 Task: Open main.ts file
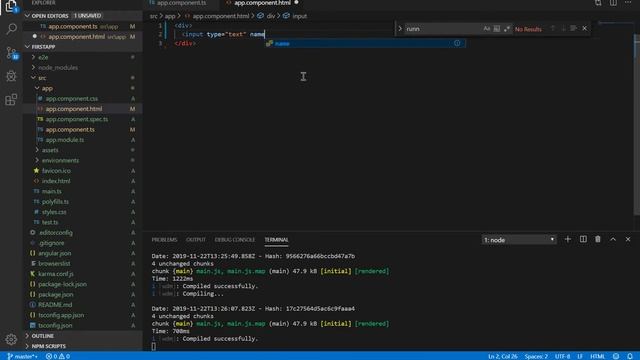click(x=51, y=191)
